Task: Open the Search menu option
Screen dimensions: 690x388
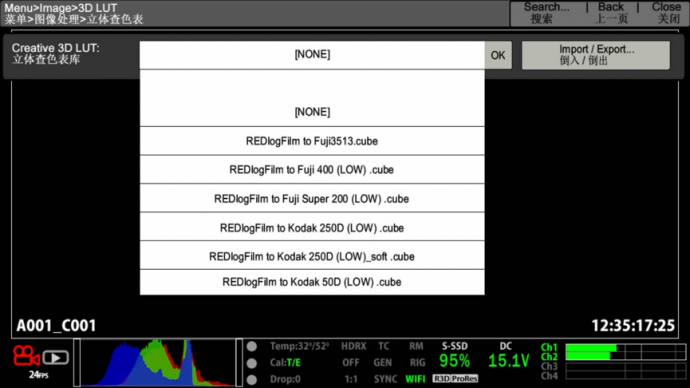Action: 546,13
